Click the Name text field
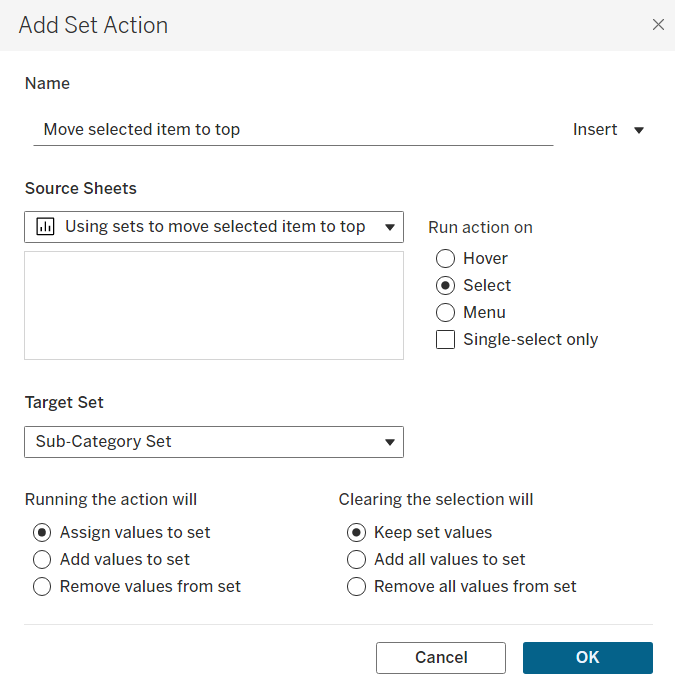 292,130
